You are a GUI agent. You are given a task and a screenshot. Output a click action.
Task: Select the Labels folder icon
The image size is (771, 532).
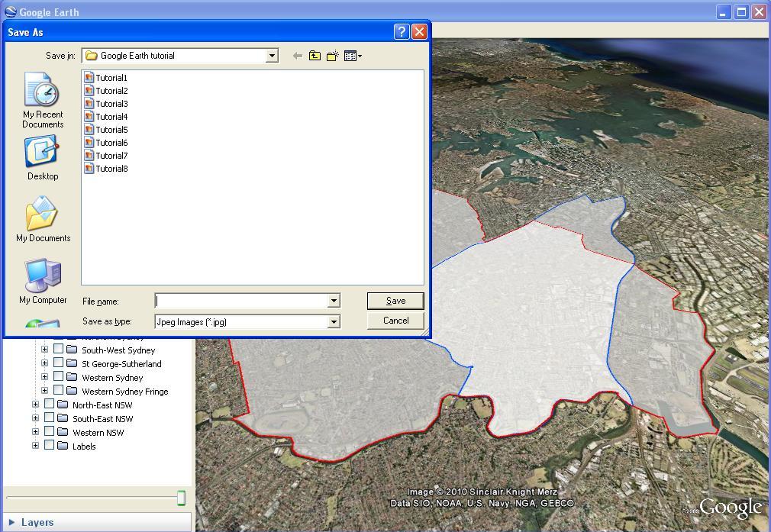point(63,446)
